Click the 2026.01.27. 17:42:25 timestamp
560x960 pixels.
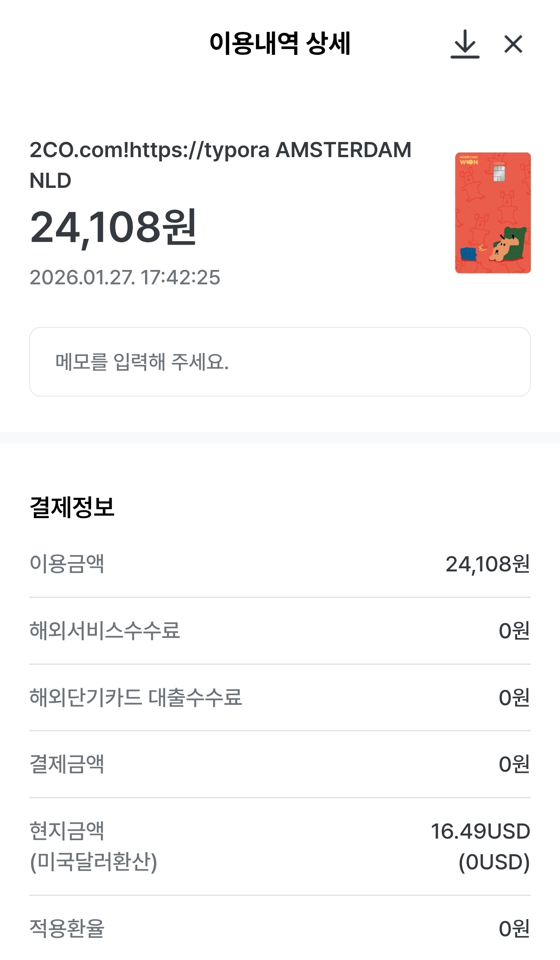point(125,278)
